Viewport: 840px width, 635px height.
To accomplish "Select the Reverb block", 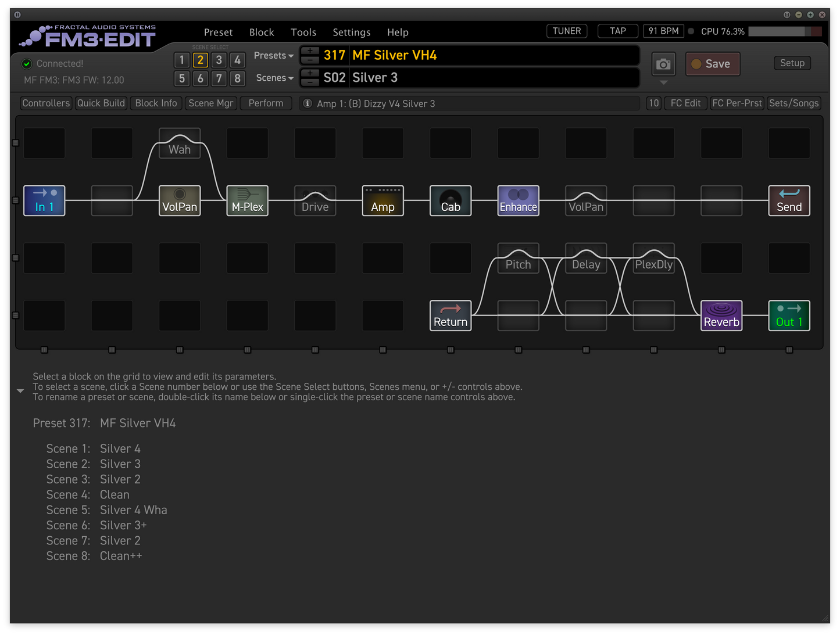I will click(721, 315).
